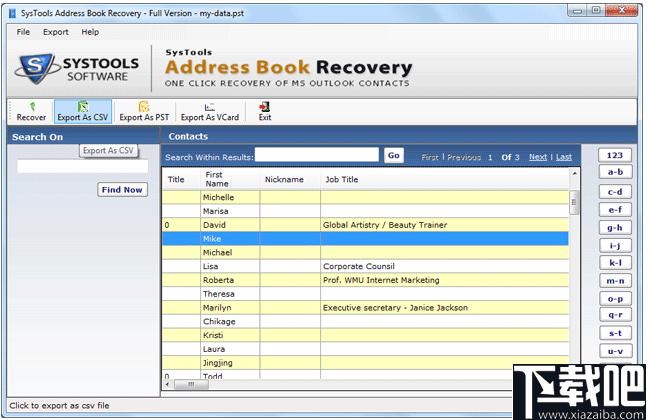Select the Roberta contact row
The height and width of the screenshot is (420, 648).
(365, 280)
